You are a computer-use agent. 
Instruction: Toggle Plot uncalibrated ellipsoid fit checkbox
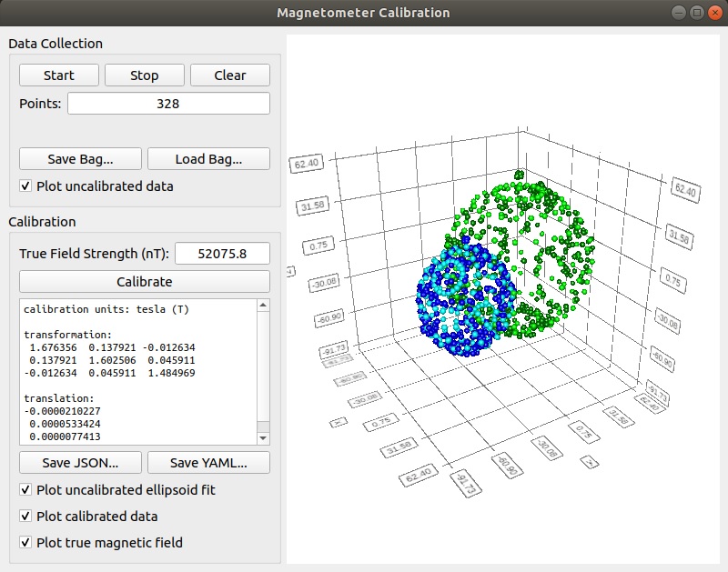coord(25,490)
